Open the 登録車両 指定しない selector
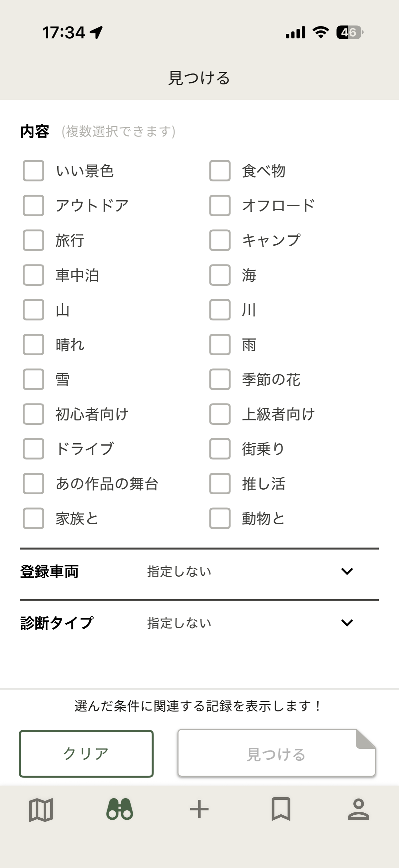 point(179,571)
